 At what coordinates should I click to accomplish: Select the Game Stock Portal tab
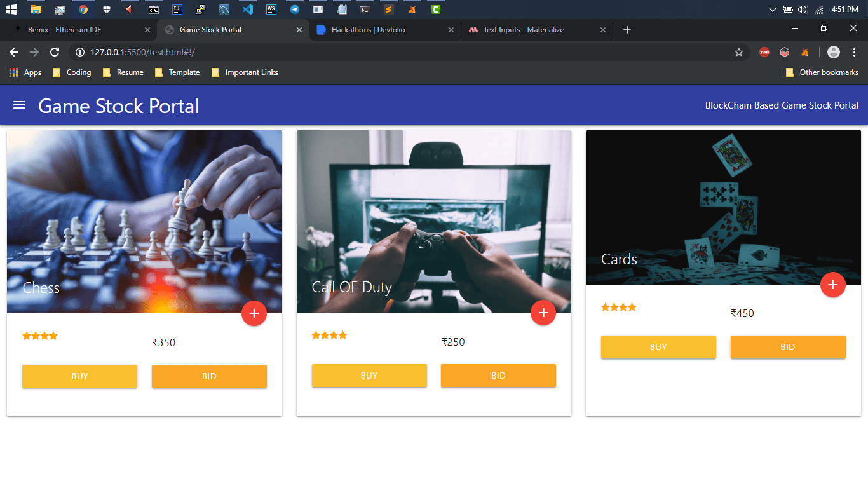click(232, 30)
